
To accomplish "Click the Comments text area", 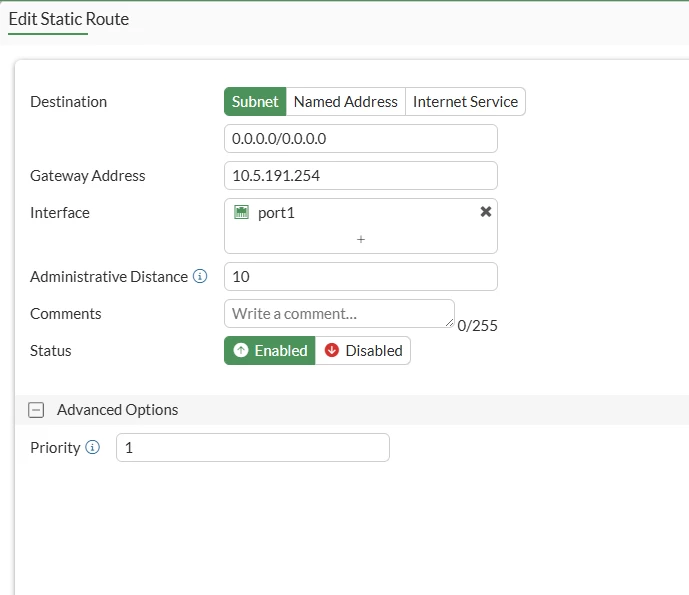I will point(339,314).
